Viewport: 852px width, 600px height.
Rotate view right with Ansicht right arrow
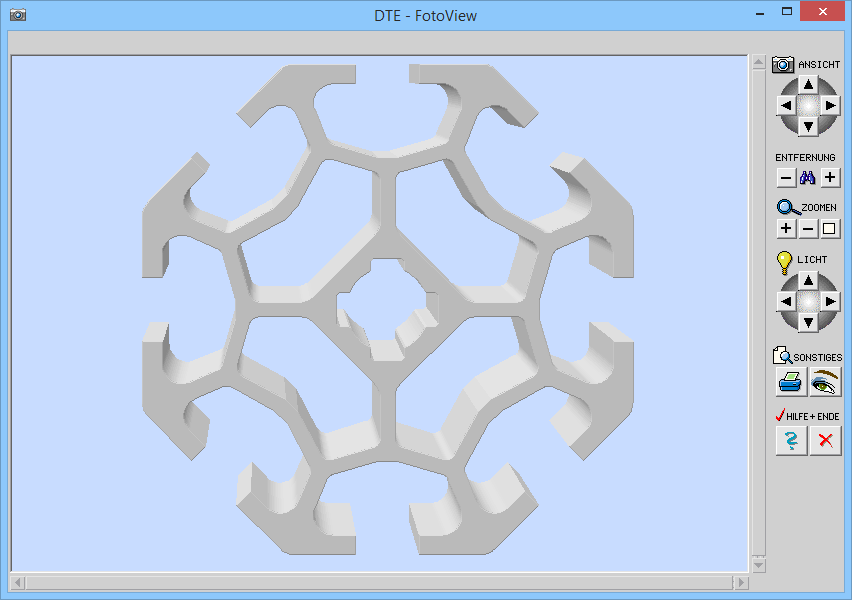(x=830, y=105)
